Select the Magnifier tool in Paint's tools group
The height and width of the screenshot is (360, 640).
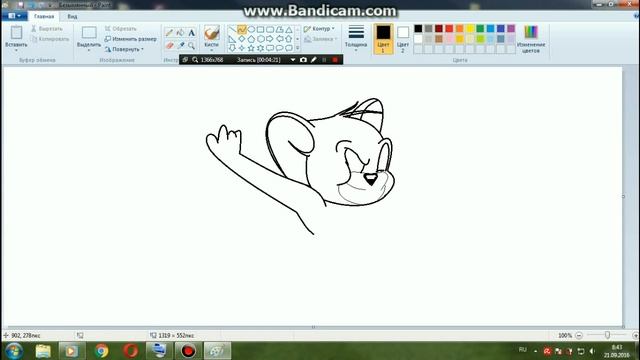coord(191,45)
